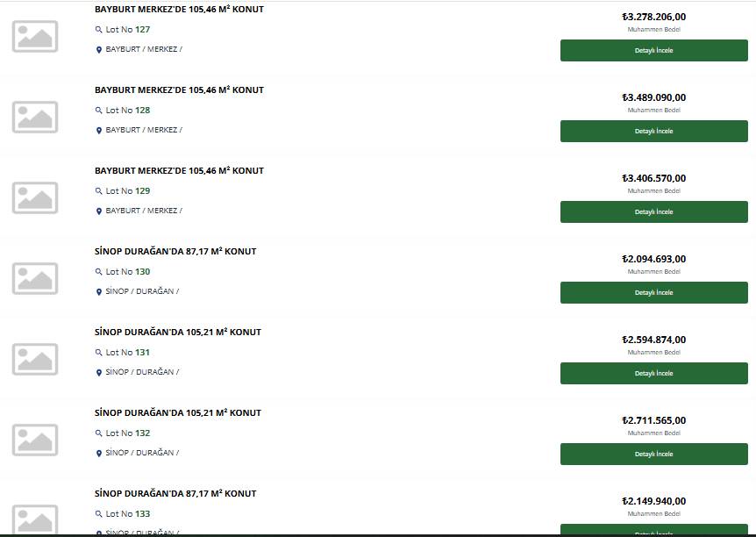The image size is (756, 537).
Task: Click the location pin icon for Lot 132
Action: (x=99, y=454)
